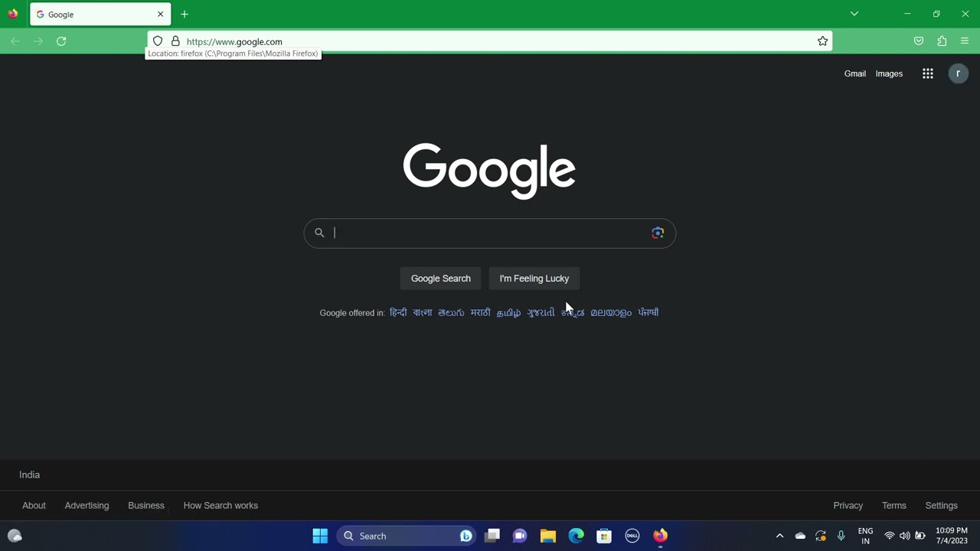The width and height of the screenshot is (980, 551).
Task: Open the Business footer link
Action: 146,505
